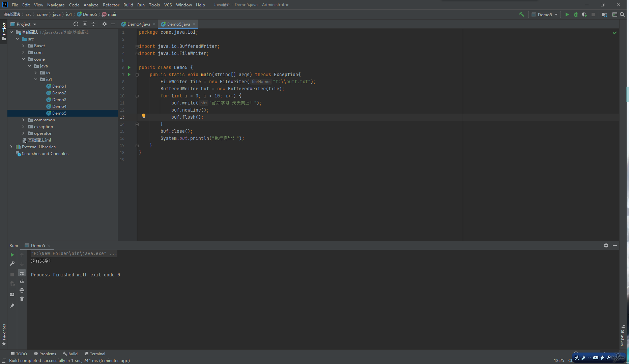Open the Problems tool window
This screenshot has height=364, width=629.
pos(45,354)
